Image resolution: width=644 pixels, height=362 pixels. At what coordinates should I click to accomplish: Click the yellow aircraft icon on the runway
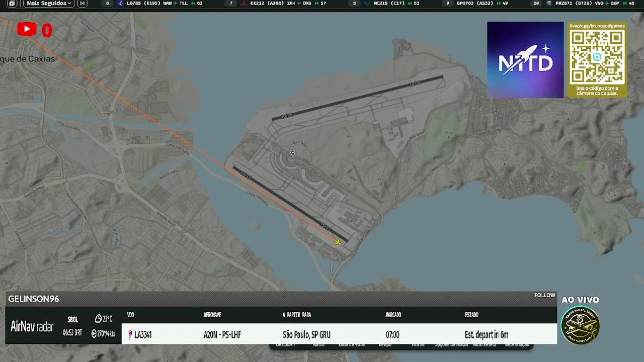point(338,242)
